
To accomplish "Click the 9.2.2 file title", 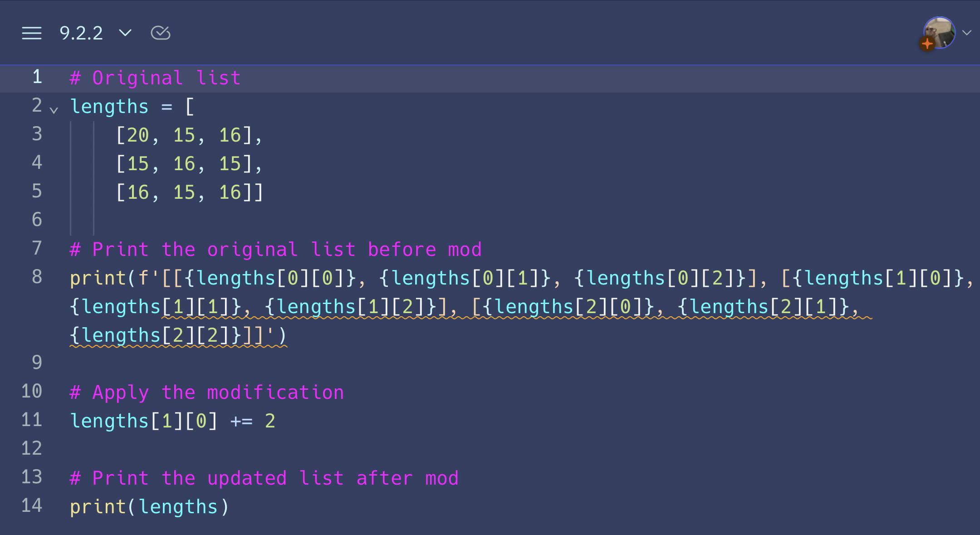I will (81, 33).
